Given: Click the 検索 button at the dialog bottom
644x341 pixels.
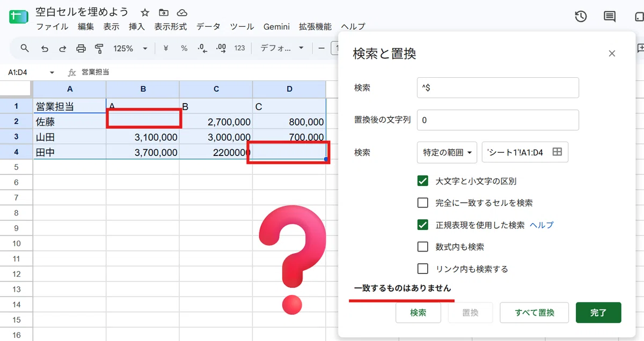Looking at the screenshot, I should click(418, 313).
